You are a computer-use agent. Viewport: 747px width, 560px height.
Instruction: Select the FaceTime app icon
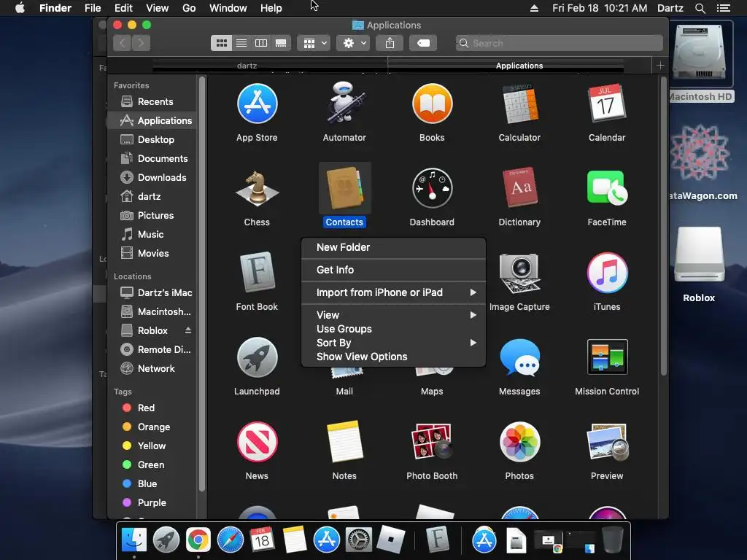(607, 188)
